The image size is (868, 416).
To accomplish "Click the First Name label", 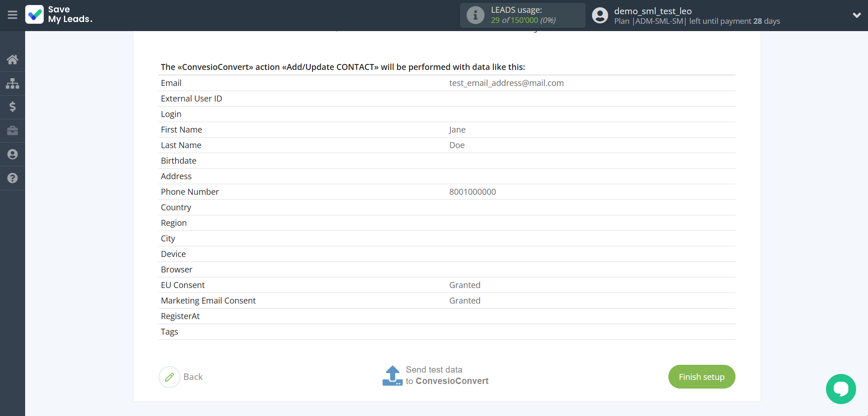I will pos(181,130).
